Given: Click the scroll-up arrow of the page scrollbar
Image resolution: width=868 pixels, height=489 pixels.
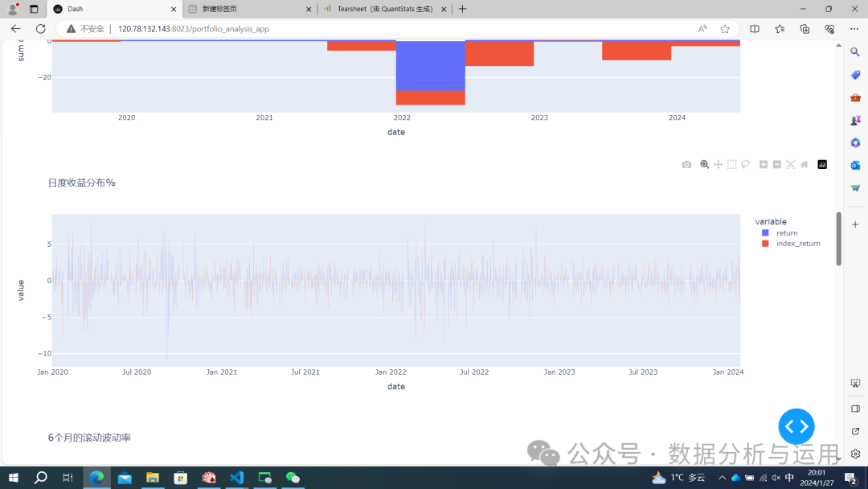Looking at the screenshot, I should pos(838,45).
